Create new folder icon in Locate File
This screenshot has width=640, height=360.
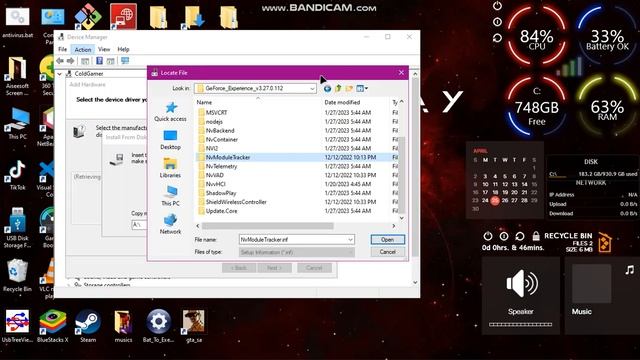click(x=349, y=88)
